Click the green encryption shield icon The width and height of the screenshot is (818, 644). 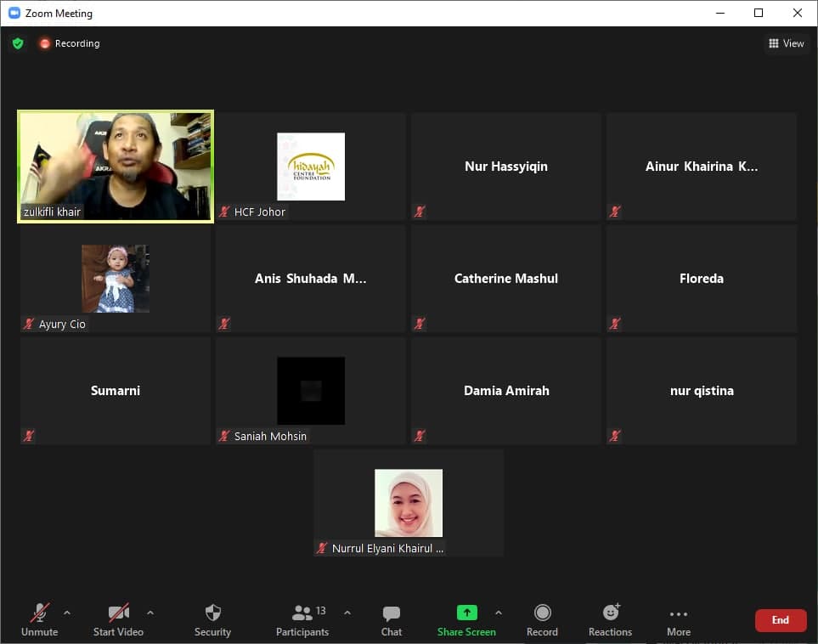pyautogui.click(x=18, y=43)
